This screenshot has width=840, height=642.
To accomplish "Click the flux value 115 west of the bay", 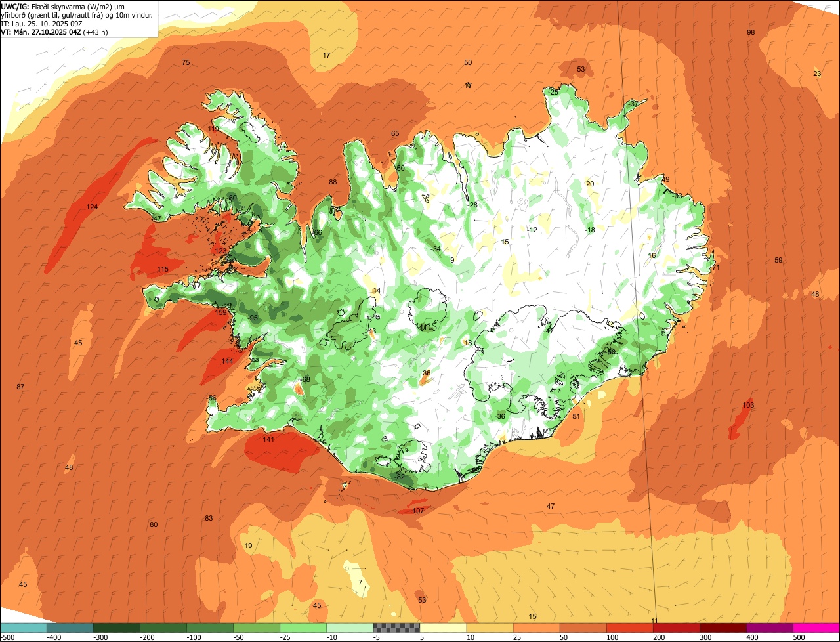I will [x=163, y=269].
